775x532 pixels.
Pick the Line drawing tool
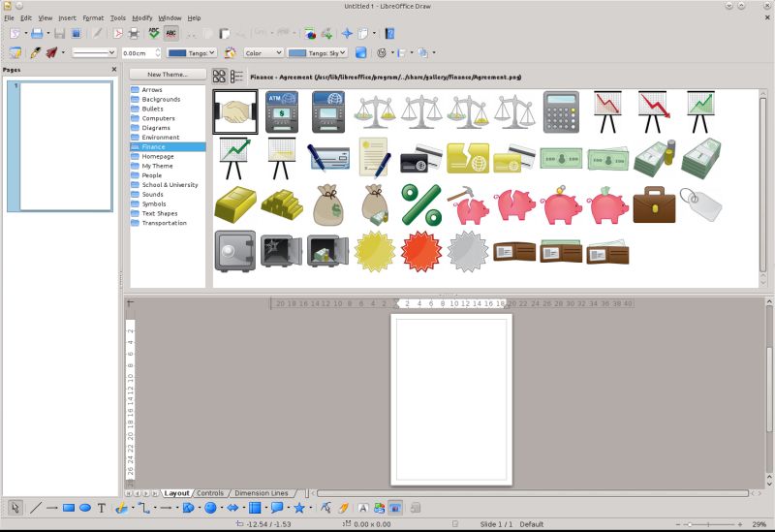coord(35,508)
